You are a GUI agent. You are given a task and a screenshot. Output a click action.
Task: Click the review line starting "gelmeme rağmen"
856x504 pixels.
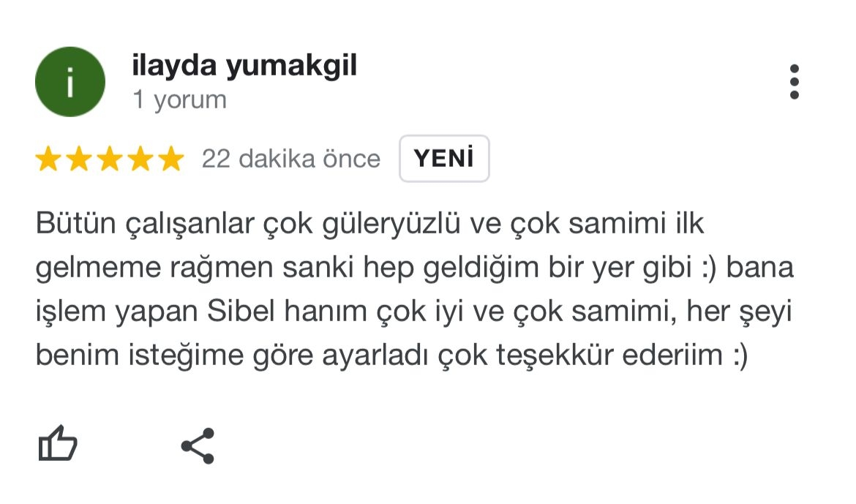pos(414,268)
